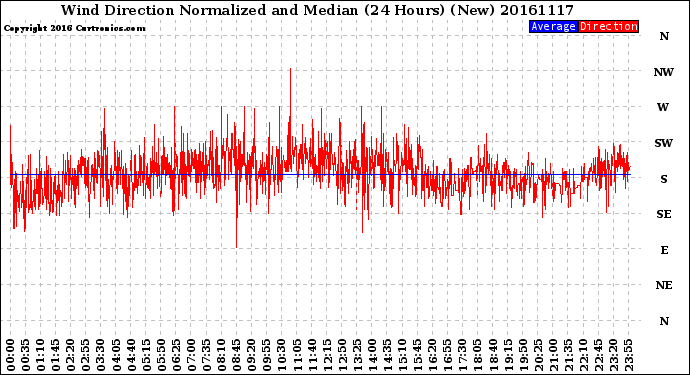Click the 17:30 time axis label
The image size is (690, 375).
(x=462, y=355)
